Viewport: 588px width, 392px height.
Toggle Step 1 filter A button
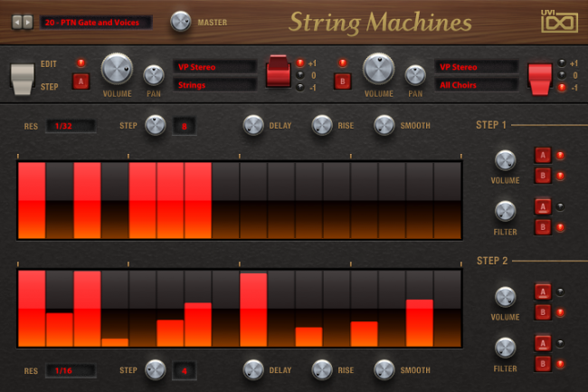point(543,206)
